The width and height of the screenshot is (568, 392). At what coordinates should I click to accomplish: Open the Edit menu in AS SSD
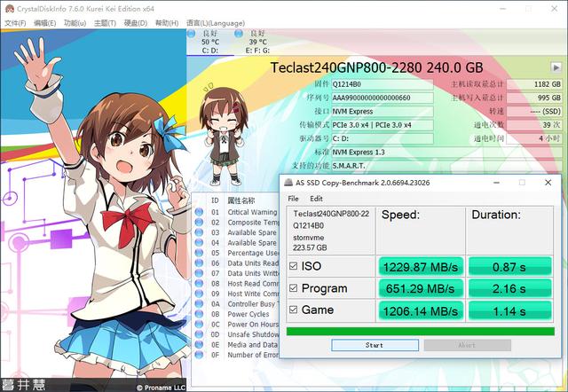[316, 199]
